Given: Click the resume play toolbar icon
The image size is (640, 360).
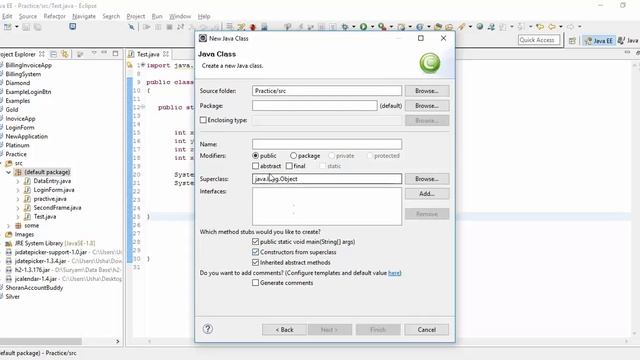Looking at the screenshot, I should (146, 27).
